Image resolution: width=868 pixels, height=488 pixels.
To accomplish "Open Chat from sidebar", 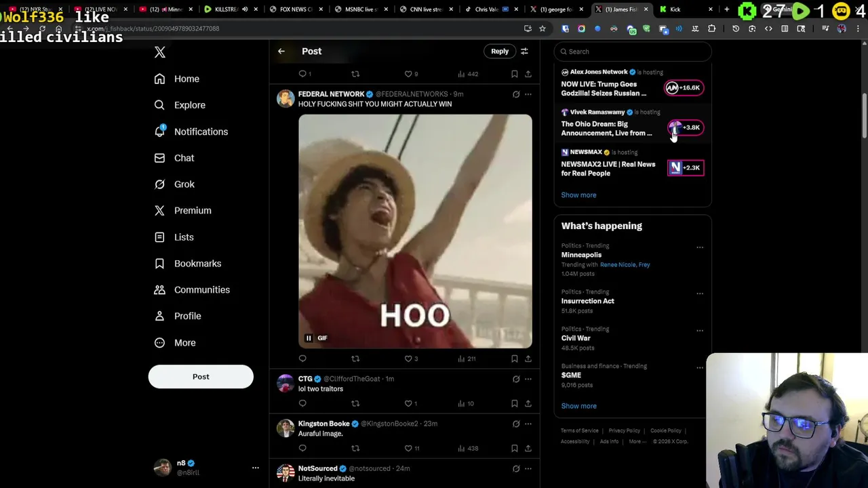I will (x=174, y=158).
